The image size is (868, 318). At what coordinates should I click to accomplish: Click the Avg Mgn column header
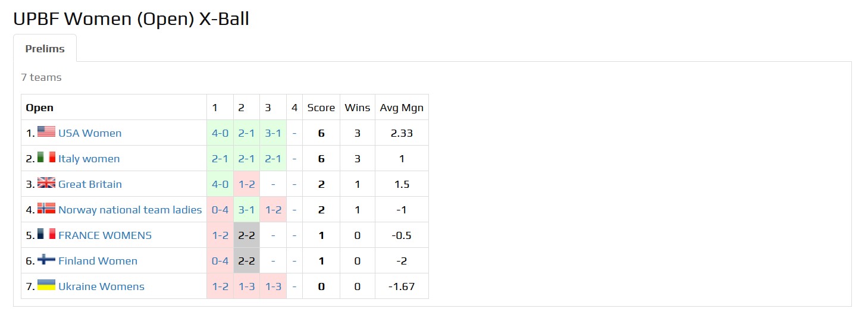pyautogui.click(x=402, y=108)
